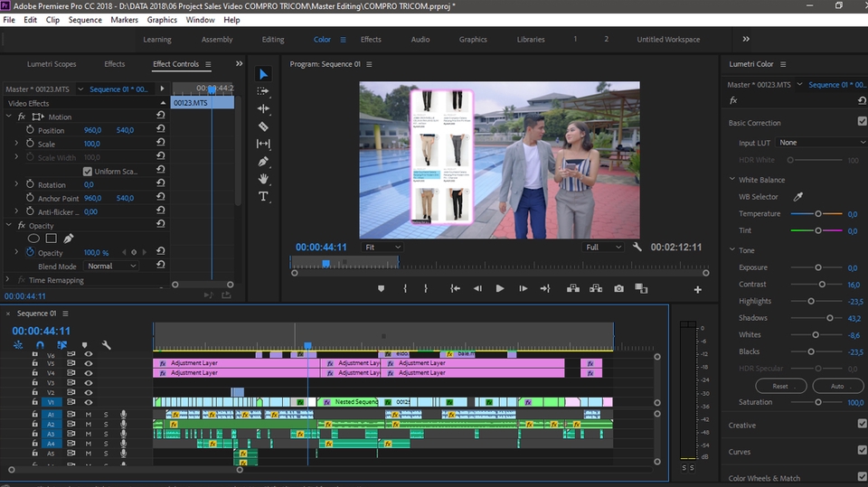Expand the Scale property
The image size is (868, 487).
coord(16,144)
